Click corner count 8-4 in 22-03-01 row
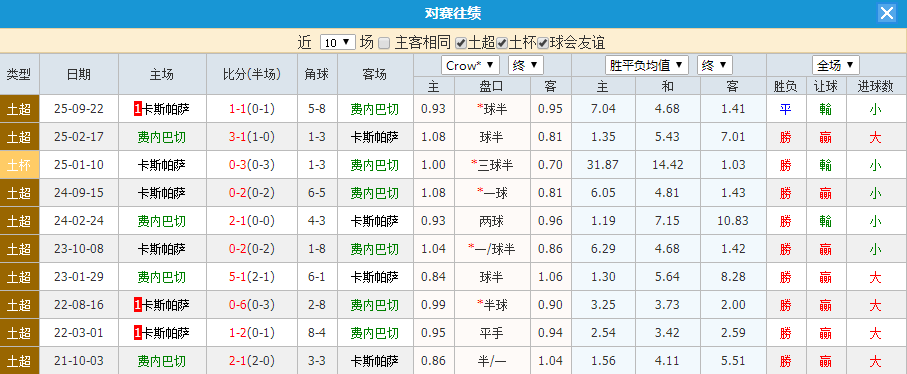 [317, 333]
